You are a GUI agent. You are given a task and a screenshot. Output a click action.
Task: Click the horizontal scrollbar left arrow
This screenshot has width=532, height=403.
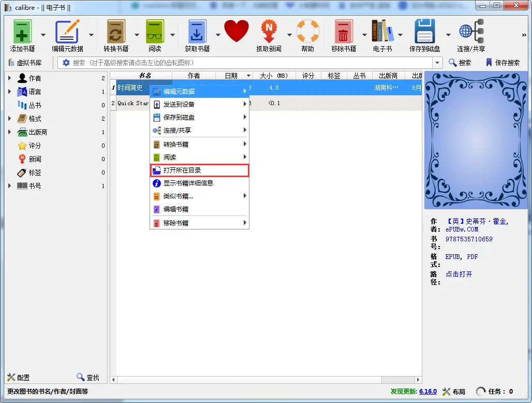pyautogui.click(x=114, y=380)
